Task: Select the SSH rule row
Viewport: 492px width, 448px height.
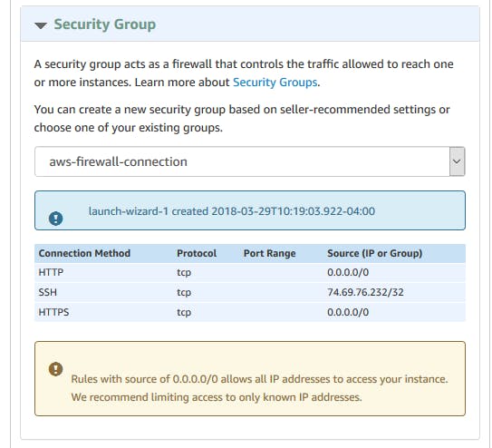Action: (x=250, y=292)
